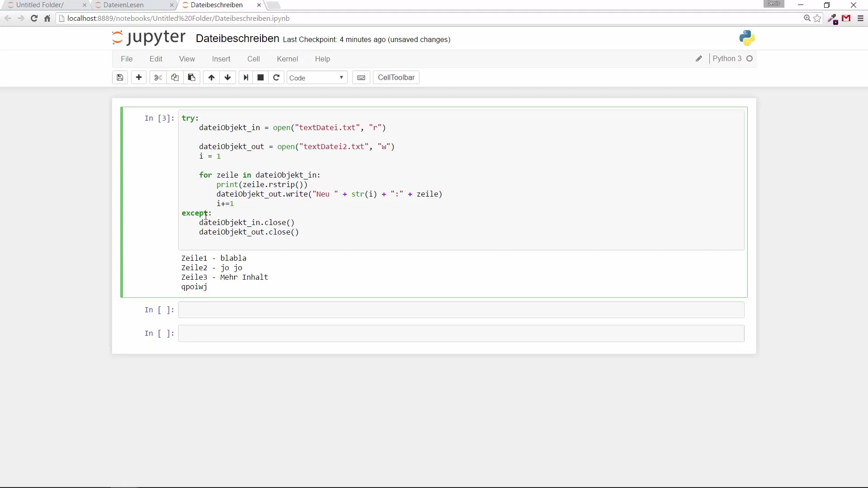Interrupt kernel with stop square icon
Viewport: 868px width, 488px height.
[x=260, y=78]
